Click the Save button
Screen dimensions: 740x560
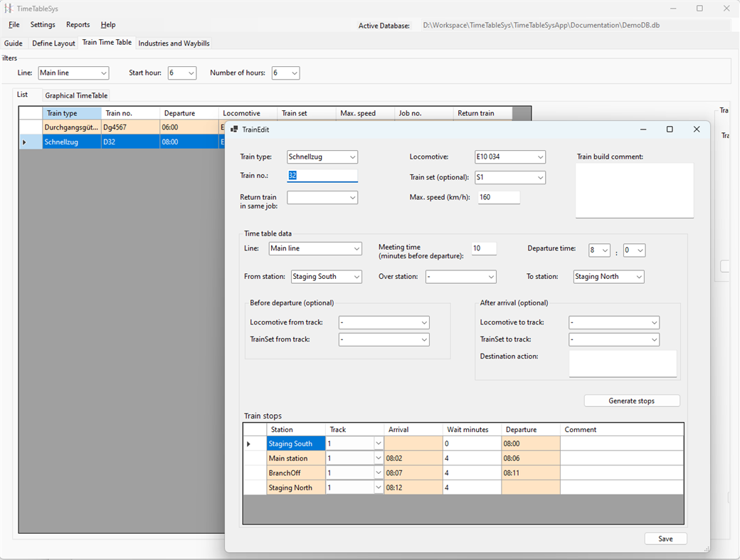[665, 538]
